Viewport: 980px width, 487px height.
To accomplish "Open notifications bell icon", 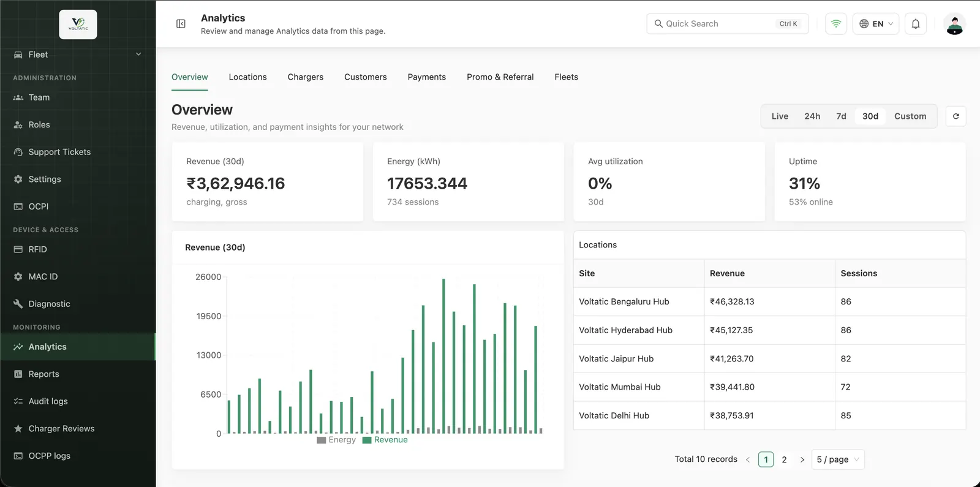I will 916,24.
